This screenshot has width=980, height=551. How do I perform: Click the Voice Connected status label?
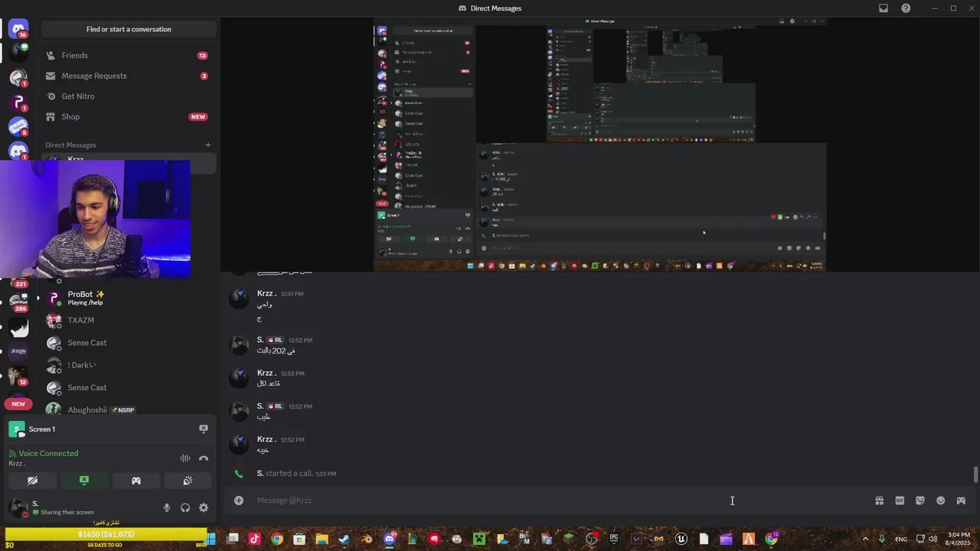[48, 453]
